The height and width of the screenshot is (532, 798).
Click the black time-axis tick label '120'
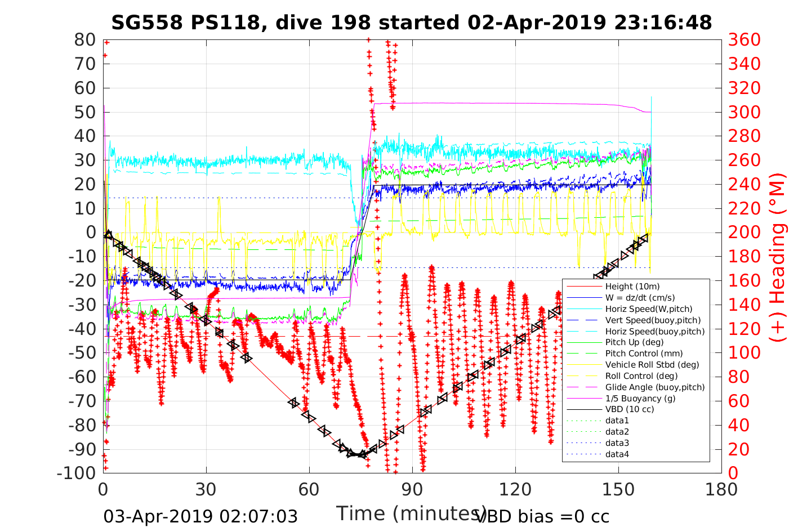click(515, 489)
